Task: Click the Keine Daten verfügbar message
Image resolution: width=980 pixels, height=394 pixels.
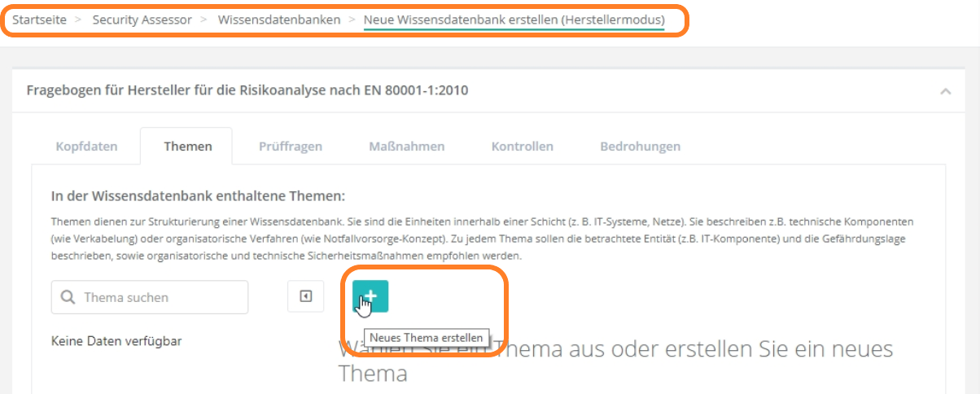Action: (116, 341)
